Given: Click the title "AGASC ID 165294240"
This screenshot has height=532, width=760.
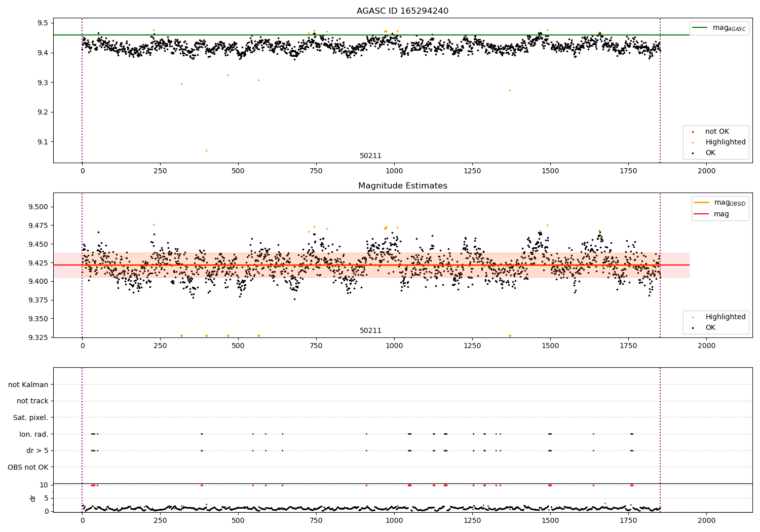Looking at the screenshot, I should click(x=402, y=11).
